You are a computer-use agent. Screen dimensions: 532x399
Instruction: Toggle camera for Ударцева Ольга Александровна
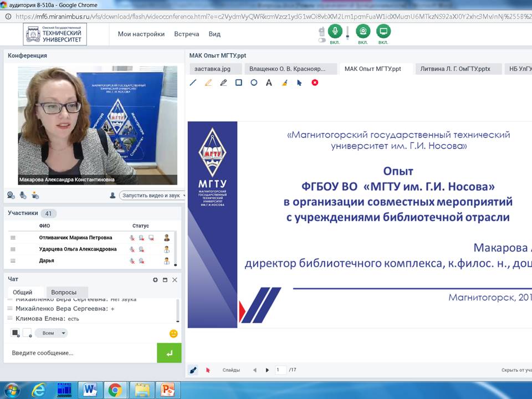(141, 249)
